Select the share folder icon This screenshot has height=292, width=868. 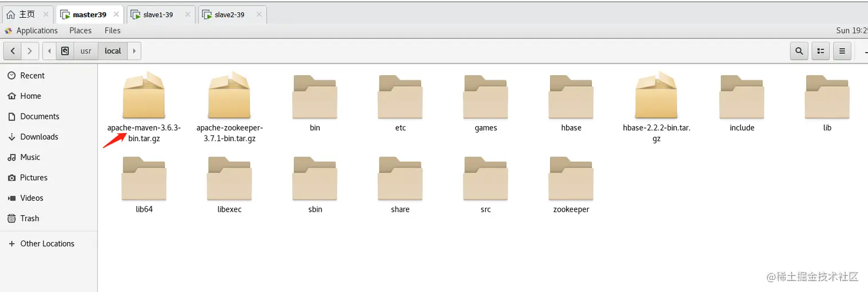[x=400, y=178]
